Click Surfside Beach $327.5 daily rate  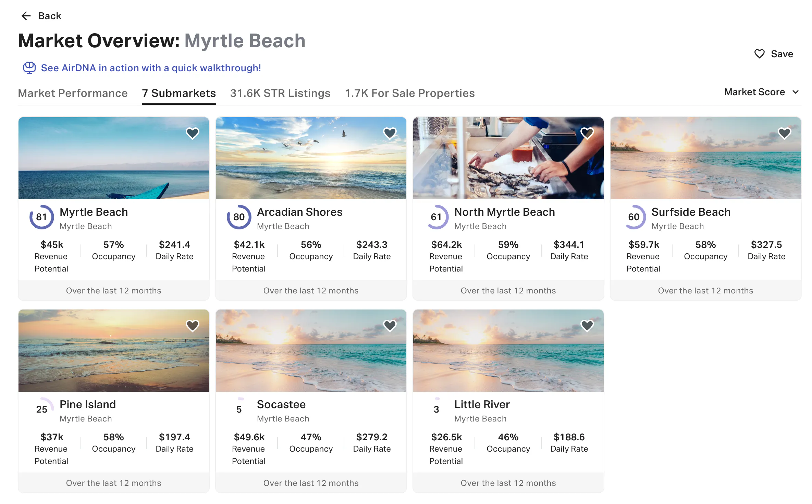[766, 244]
